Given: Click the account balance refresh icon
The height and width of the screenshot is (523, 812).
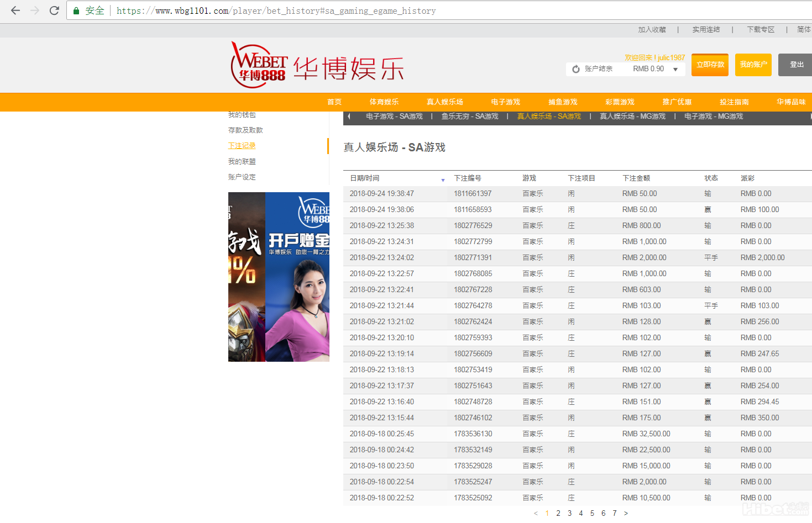Looking at the screenshot, I should pos(576,69).
